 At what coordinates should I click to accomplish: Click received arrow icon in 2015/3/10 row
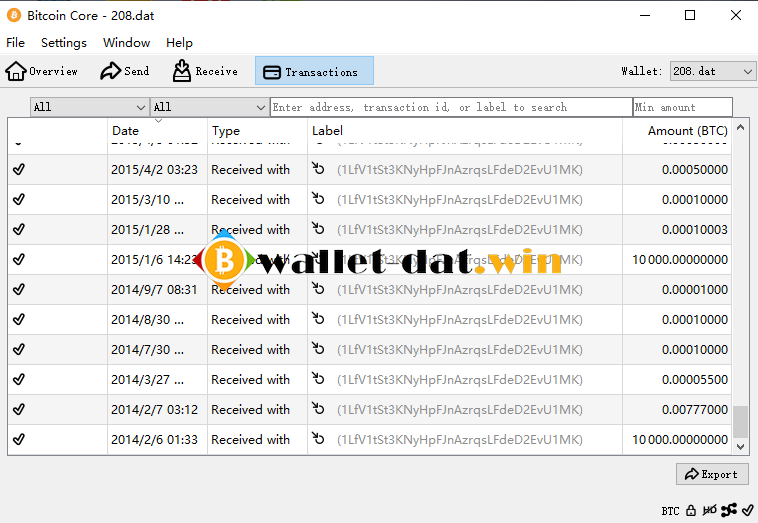click(x=318, y=199)
